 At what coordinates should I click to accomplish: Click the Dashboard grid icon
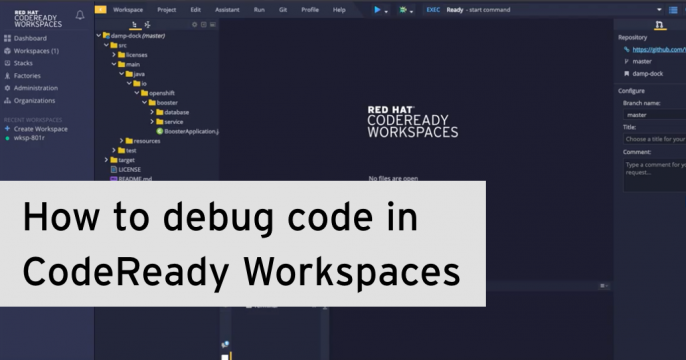[7, 38]
